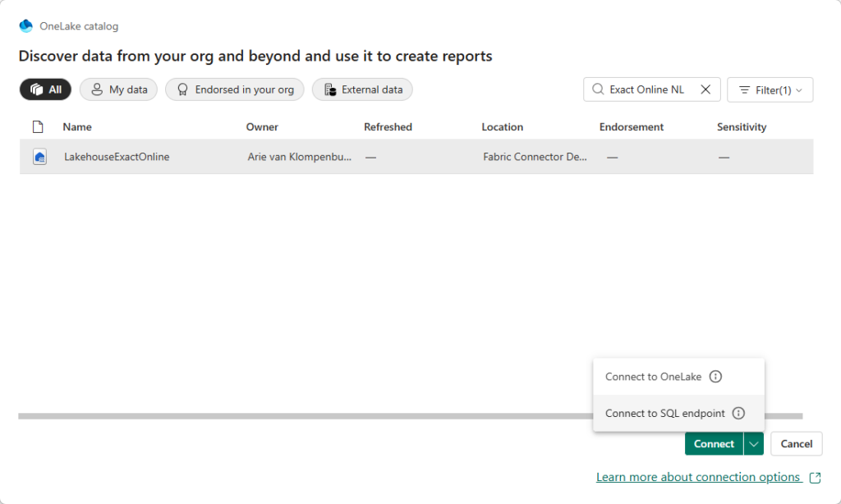Toggle the My data filter
The width and height of the screenshot is (841, 504).
click(118, 89)
